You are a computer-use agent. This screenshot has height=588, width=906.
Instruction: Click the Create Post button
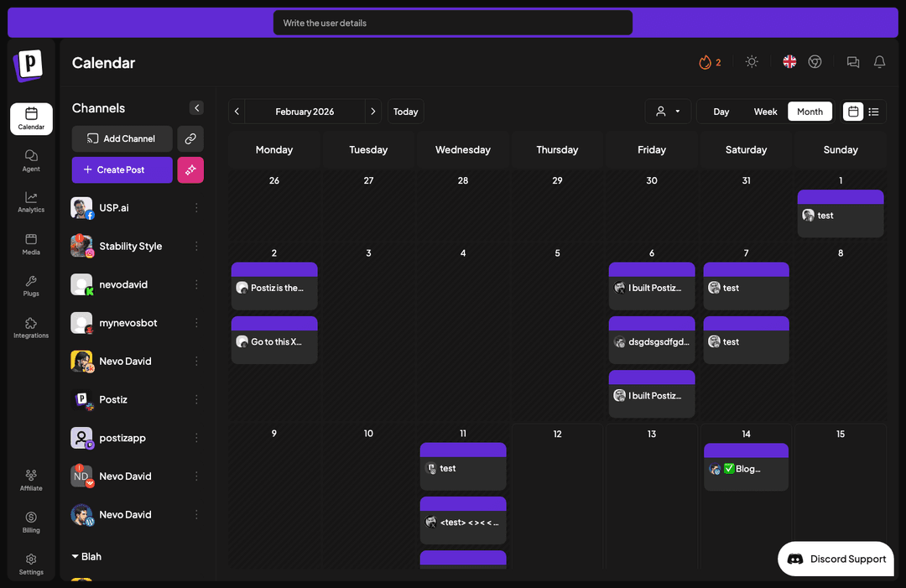coord(121,169)
